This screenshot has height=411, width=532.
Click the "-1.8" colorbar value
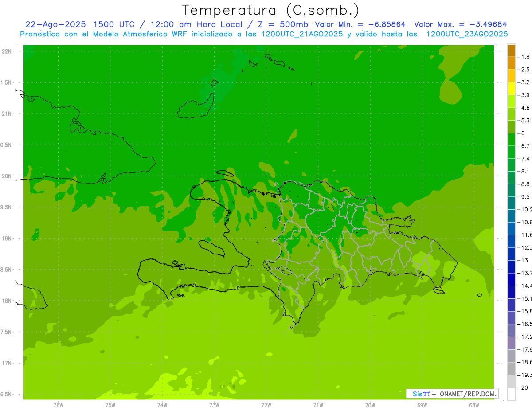[x=524, y=57]
